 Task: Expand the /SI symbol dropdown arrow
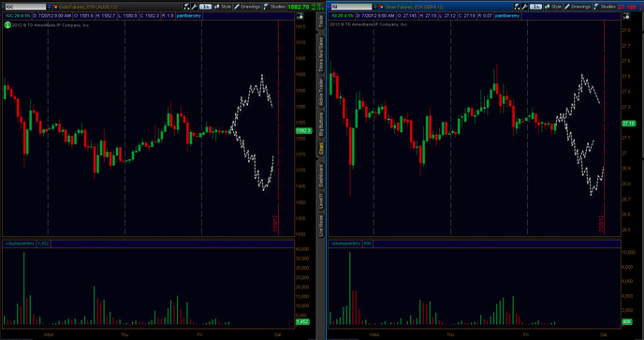[375, 7]
